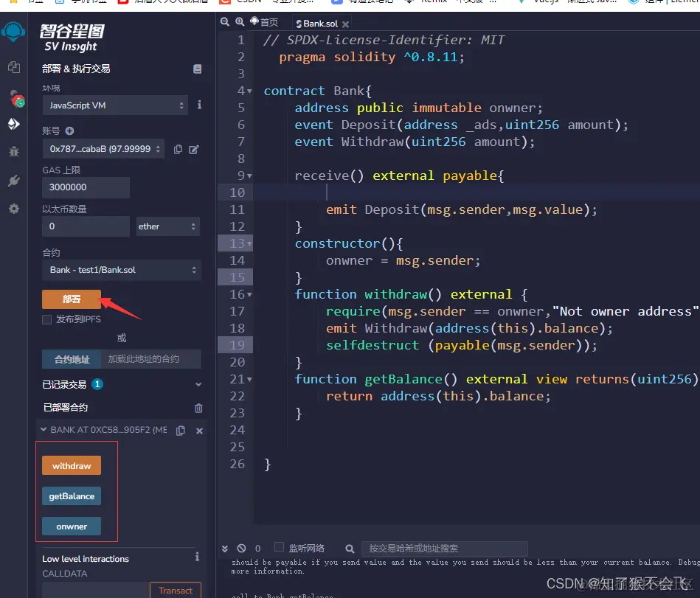The image size is (700, 598).
Task: Open the Debugger bug icon in sidebar
Action: (x=14, y=152)
